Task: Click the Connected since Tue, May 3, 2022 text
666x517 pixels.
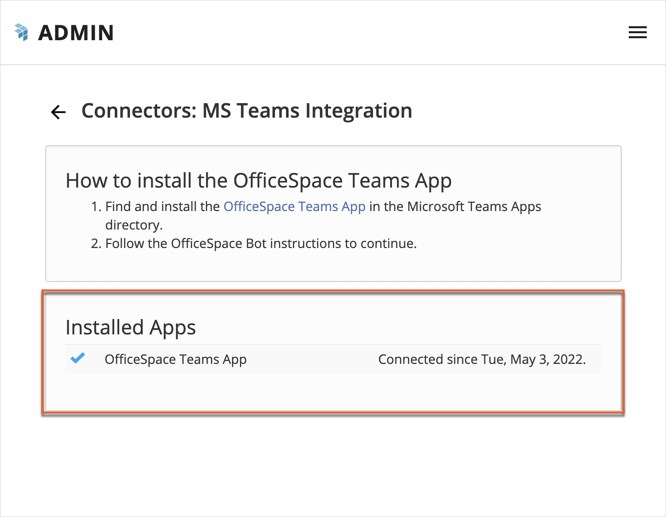Action: (482, 359)
